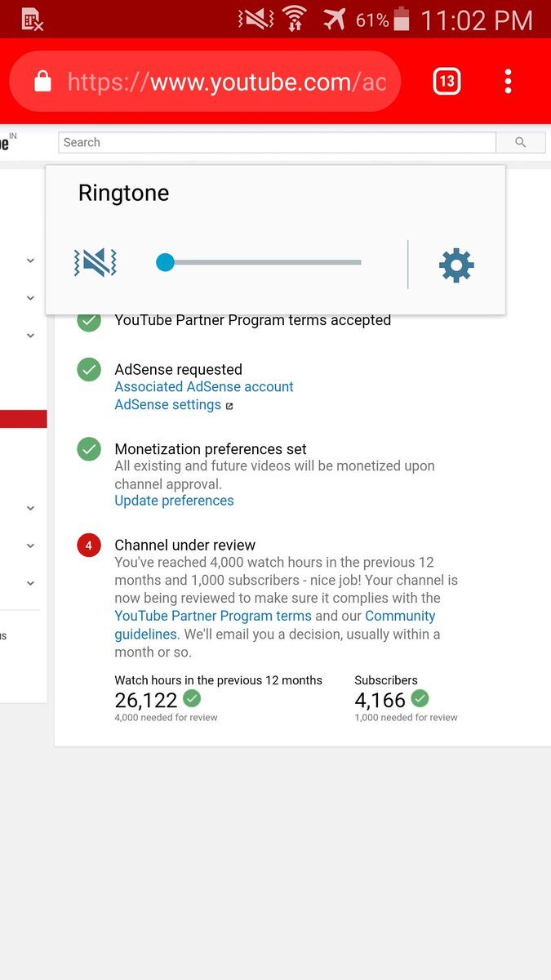
Task: Tap the padlock secure site icon
Action: (x=42, y=81)
